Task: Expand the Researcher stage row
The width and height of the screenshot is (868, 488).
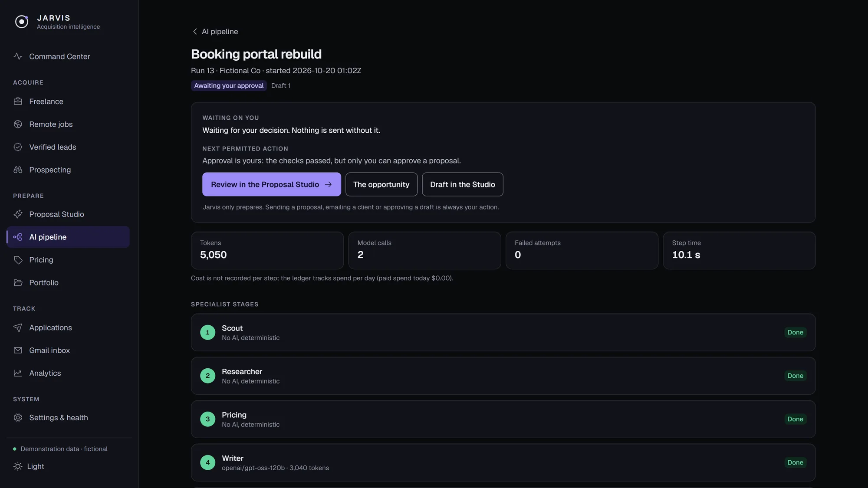Action: pyautogui.click(x=503, y=376)
